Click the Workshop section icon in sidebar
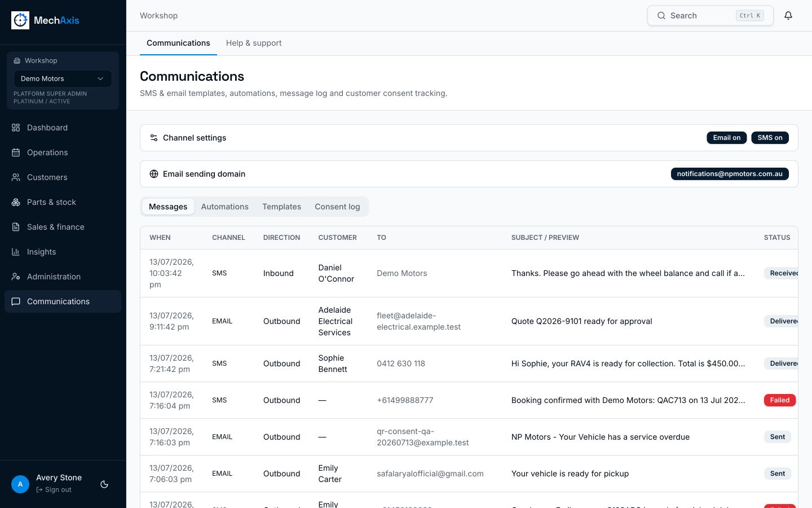 click(17, 60)
